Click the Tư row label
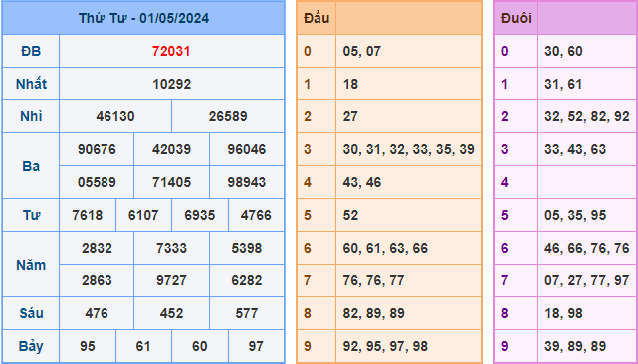This screenshot has height=364, width=638. (31, 215)
